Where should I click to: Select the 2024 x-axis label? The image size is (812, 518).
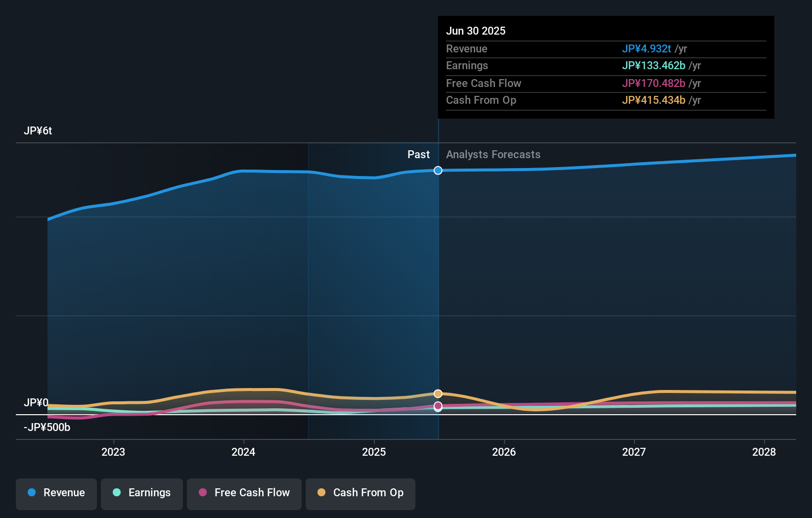[243, 452]
